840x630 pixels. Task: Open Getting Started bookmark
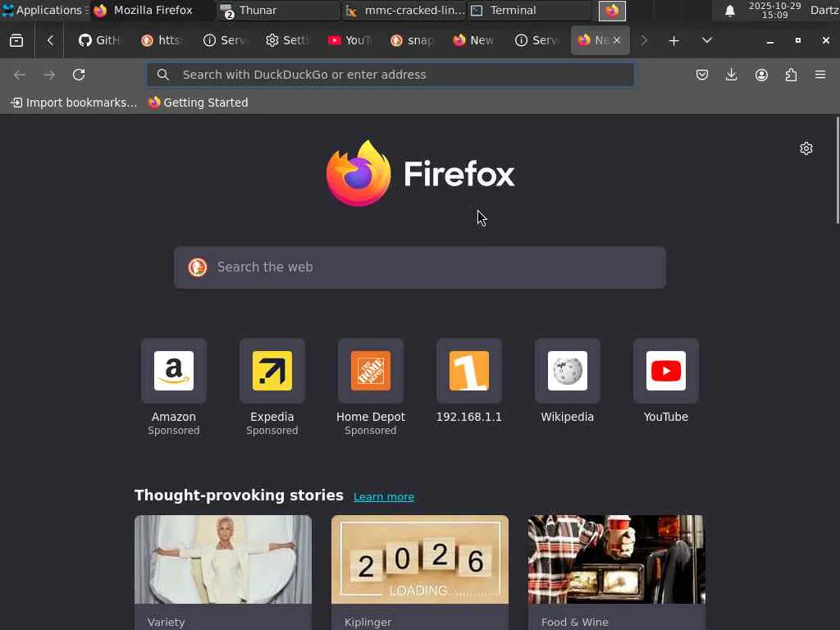(199, 103)
